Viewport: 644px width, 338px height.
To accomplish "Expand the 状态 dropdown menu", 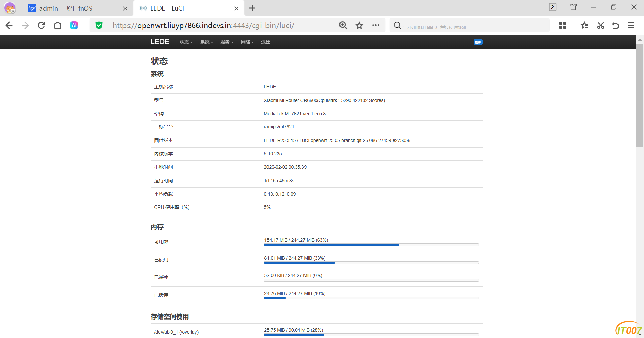I will 186,42.
